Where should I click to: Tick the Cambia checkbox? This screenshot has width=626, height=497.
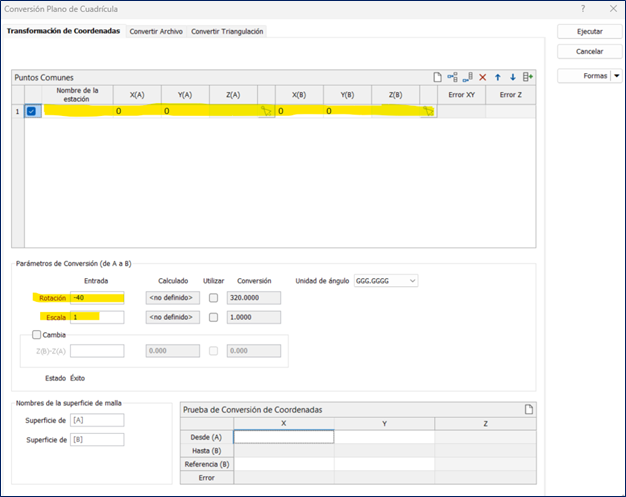[x=37, y=335]
